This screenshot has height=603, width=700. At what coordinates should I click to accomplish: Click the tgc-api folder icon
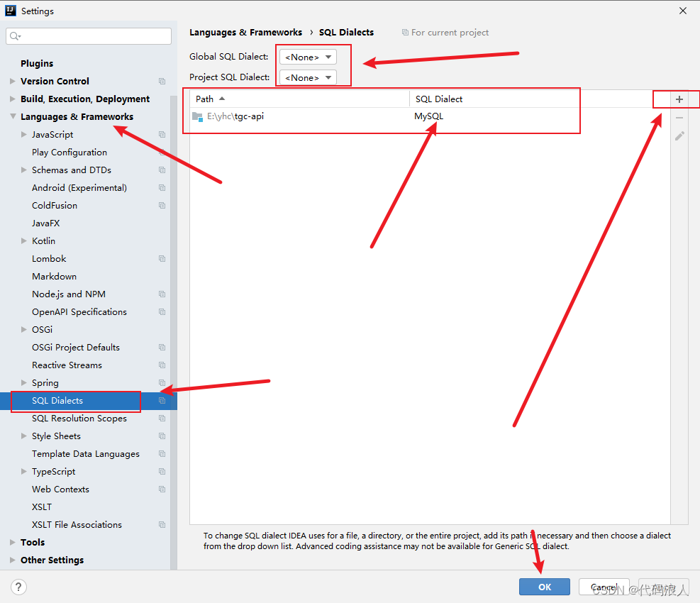pos(197,116)
